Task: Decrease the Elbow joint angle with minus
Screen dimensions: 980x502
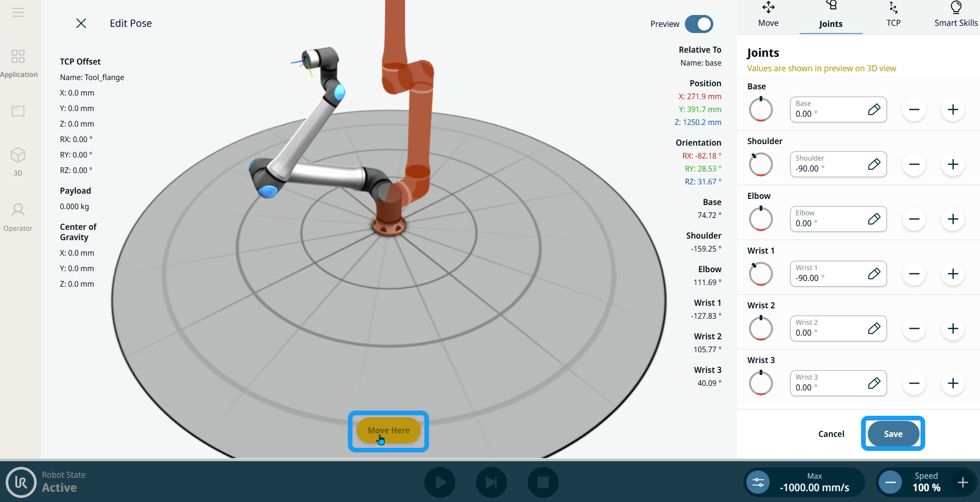Action: tap(914, 219)
